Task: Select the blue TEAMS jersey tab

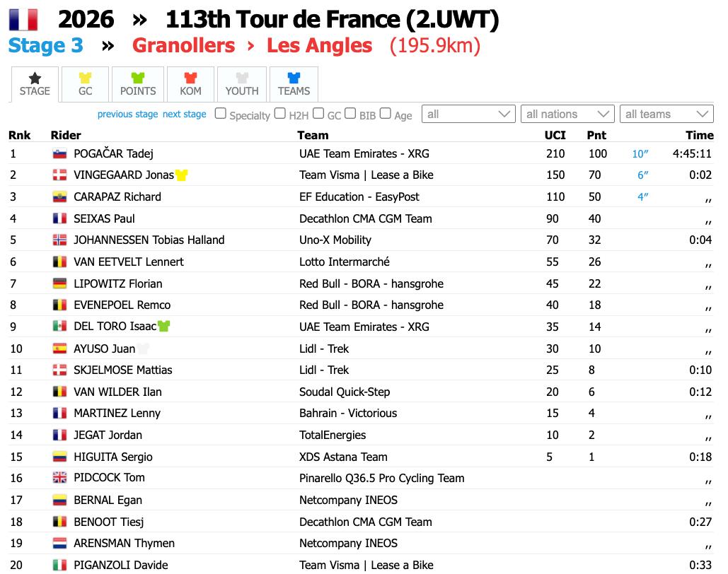Action: pos(294,84)
